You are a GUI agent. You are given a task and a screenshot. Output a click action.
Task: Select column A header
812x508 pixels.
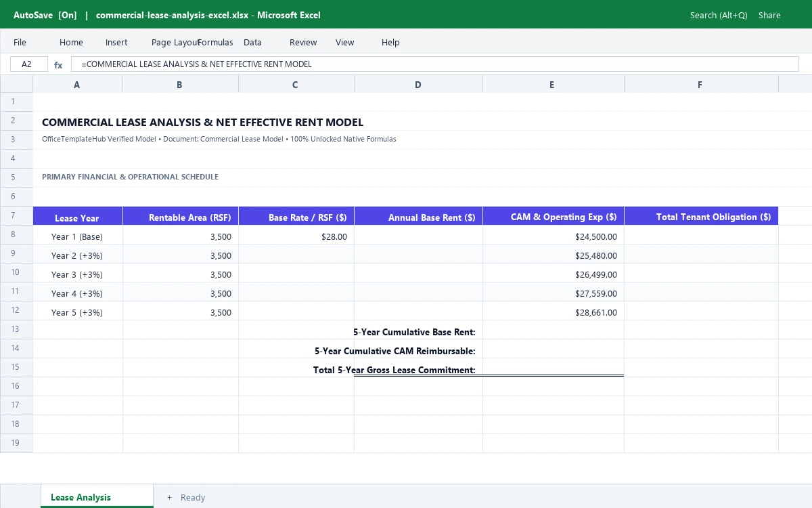pos(77,85)
